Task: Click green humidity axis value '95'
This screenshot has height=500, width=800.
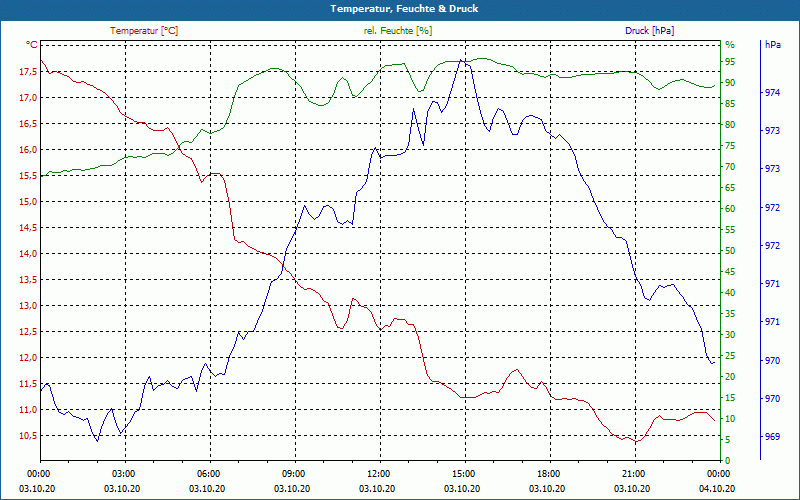Action: (730, 62)
